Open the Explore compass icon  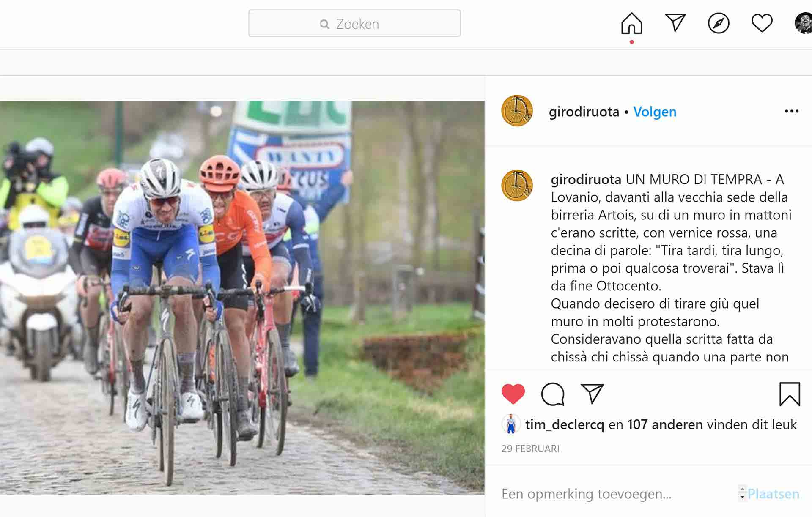click(719, 23)
